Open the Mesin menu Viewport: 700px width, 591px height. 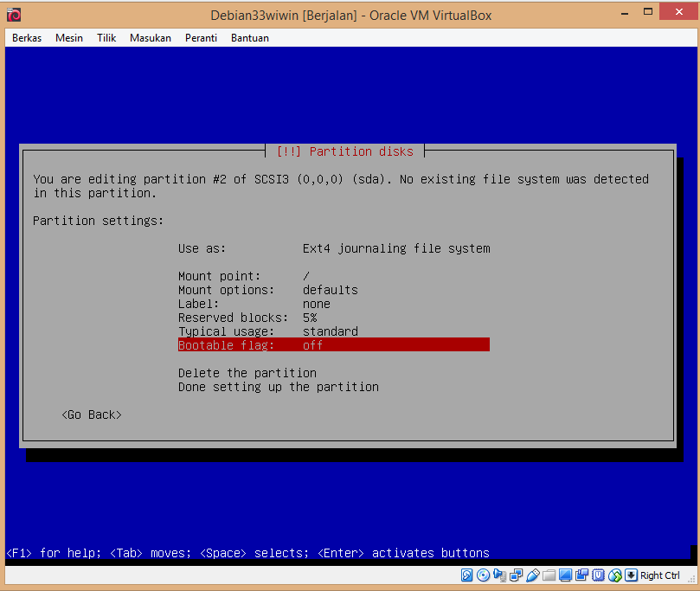point(69,38)
